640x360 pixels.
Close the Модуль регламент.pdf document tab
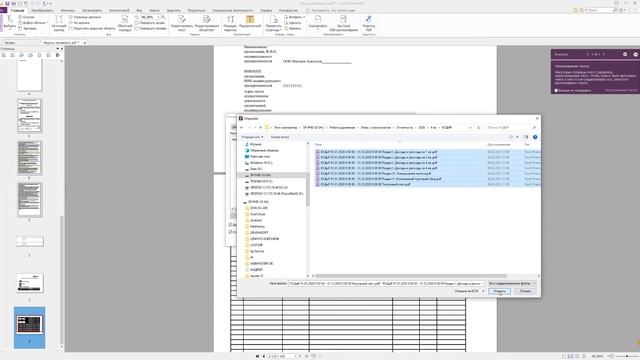click(x=84, y=42)
